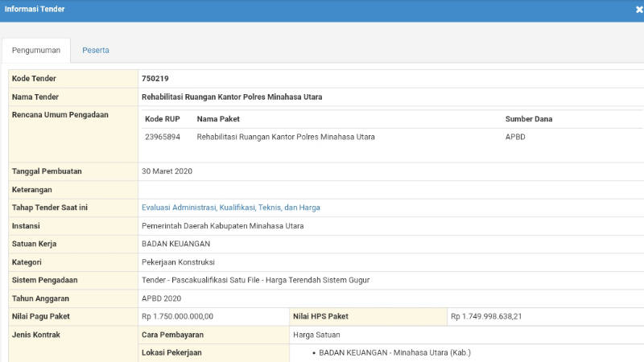Click Tender - Pascakualifikasi Satu File value
The height and width of the screenshot is (362, 644).
[x=255, y=280]
